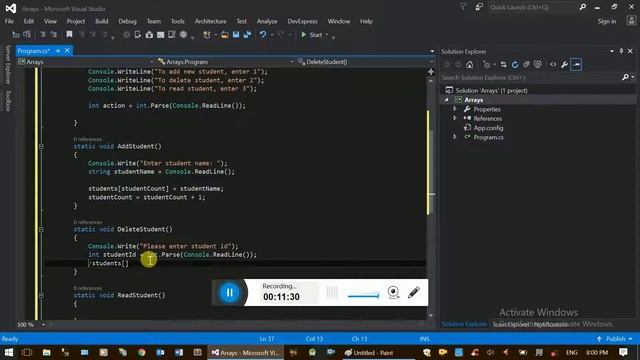Select Solution 'Arrays' (1 project) row

tap(491, 91)
